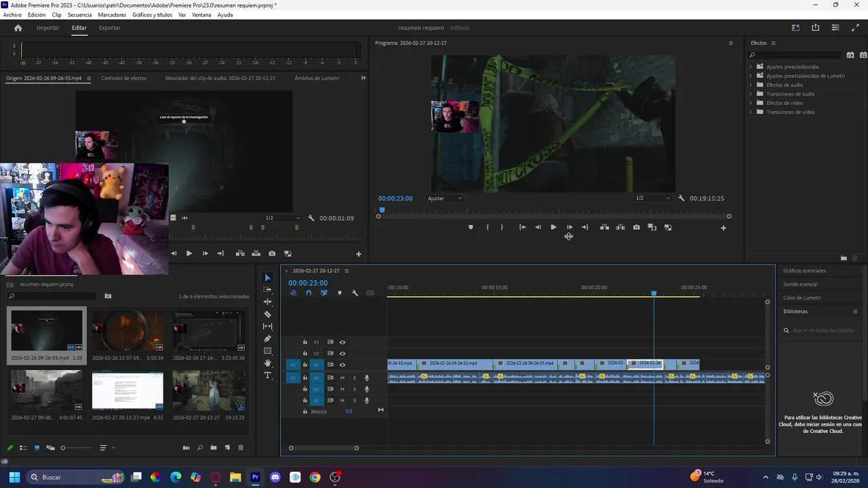Select the Pen tool
Image resolution: width=868 pixels, height=488 pixels.
[x=267, y=339]
